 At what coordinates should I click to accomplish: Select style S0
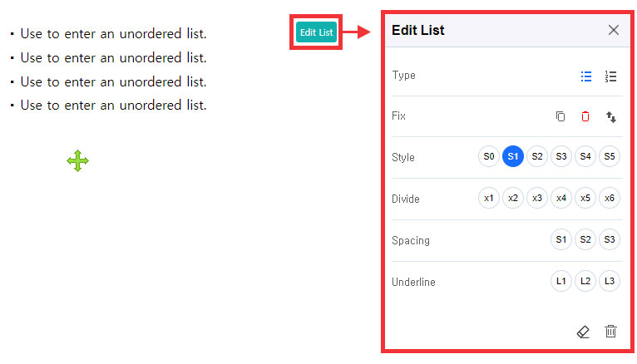(489, 156)
